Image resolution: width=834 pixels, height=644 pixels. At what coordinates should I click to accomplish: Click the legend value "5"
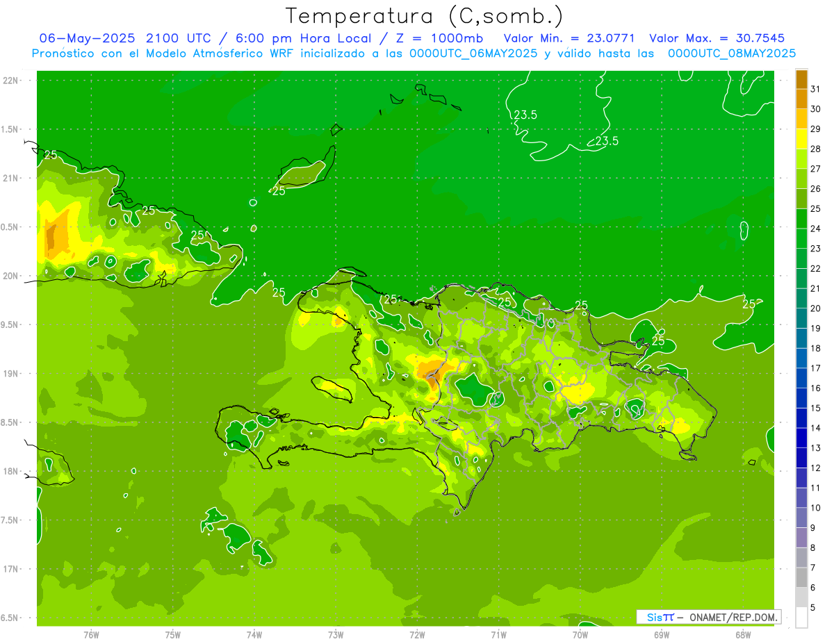(813, 607)
